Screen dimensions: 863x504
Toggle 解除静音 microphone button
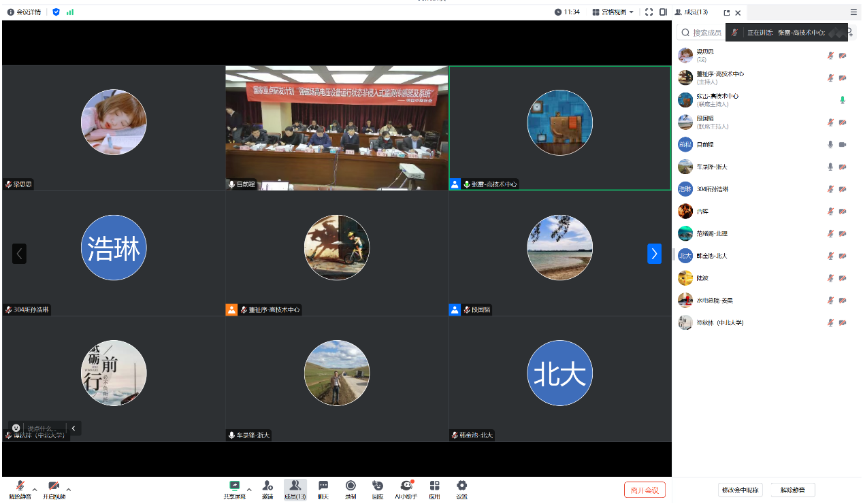20,488
